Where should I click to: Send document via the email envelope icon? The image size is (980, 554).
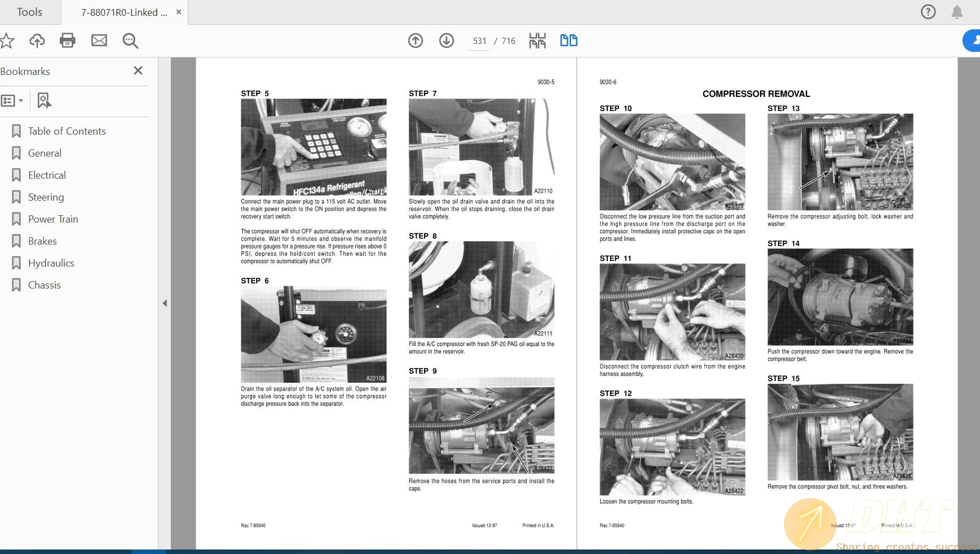click(x=99, y=41)
